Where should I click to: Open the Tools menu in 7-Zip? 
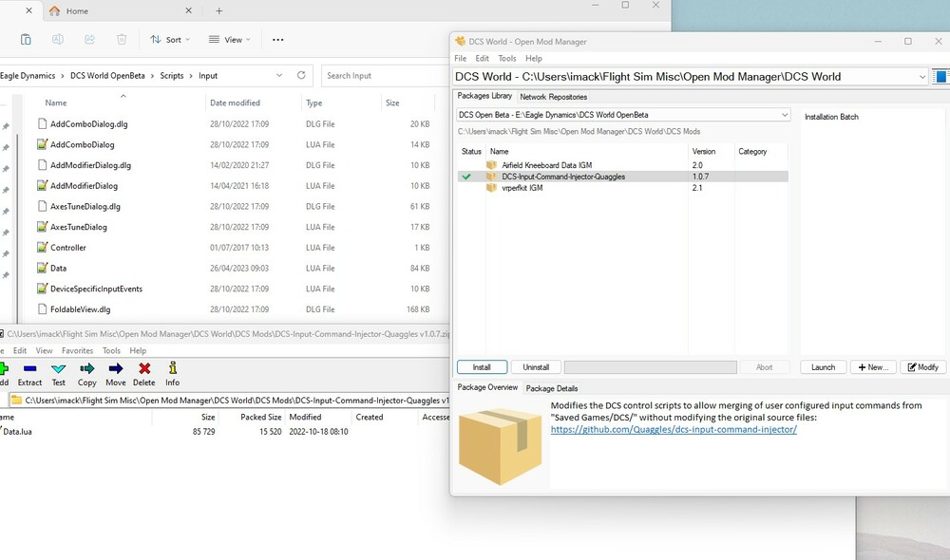(111, 350)
